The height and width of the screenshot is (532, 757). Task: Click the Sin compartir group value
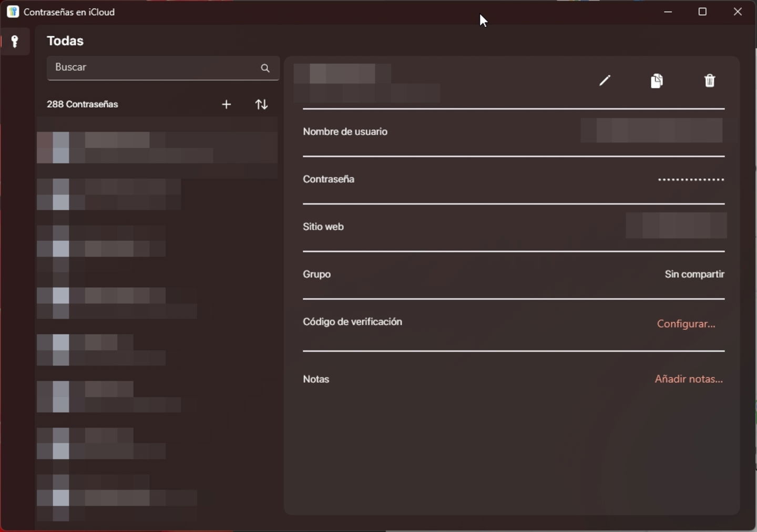(x=694, y=274)
